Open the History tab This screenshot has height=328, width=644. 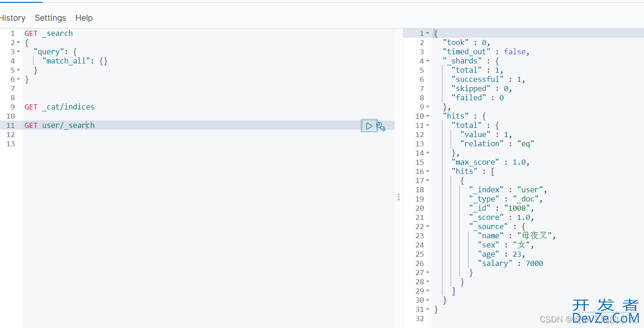click(x=12, y=18)
